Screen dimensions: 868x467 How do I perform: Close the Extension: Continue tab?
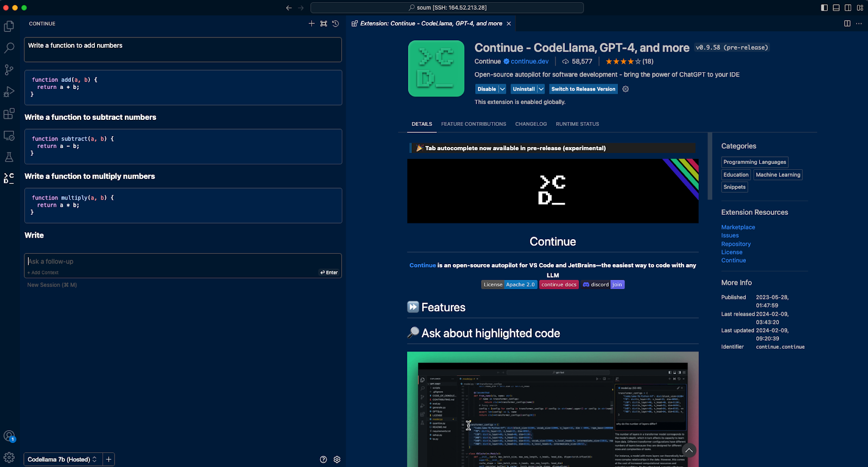click(x=508, y=23)
